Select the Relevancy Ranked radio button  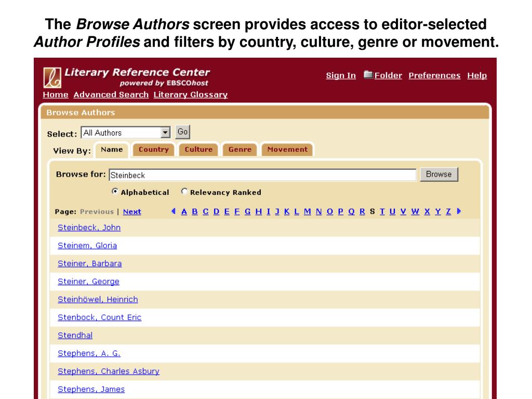[184, 191]
